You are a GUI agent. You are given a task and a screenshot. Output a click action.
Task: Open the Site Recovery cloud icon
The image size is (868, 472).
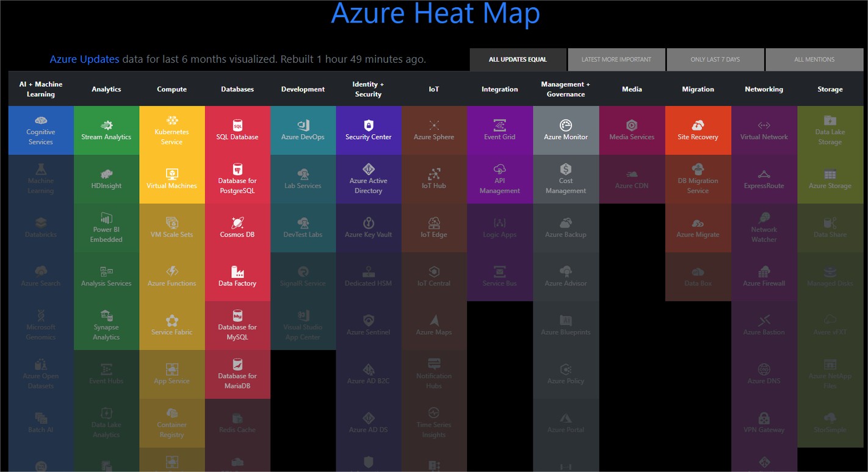tap(698, 125)
